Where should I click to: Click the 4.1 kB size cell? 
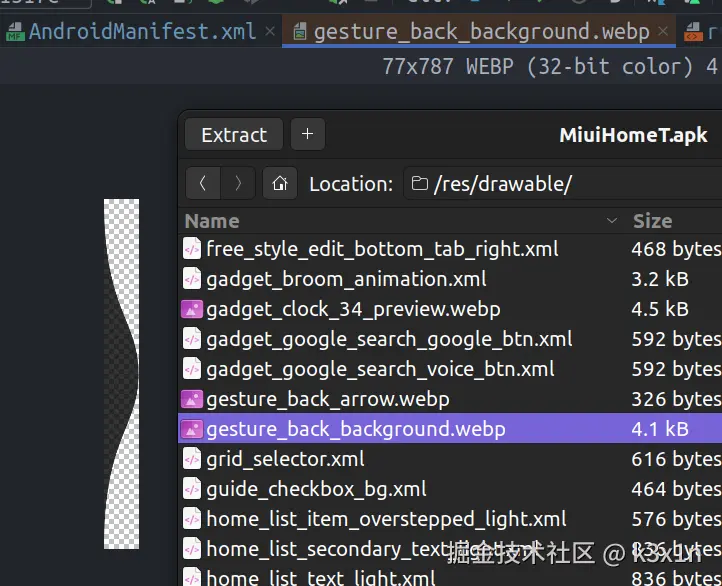pos(660,429)
